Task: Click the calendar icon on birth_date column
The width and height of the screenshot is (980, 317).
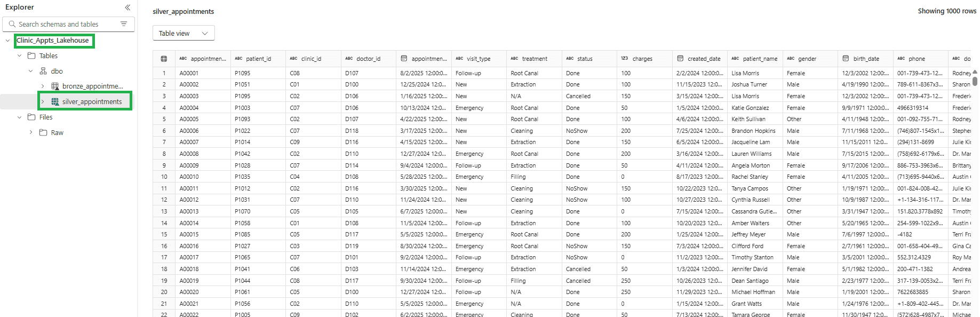Action: tap(846, 59)
